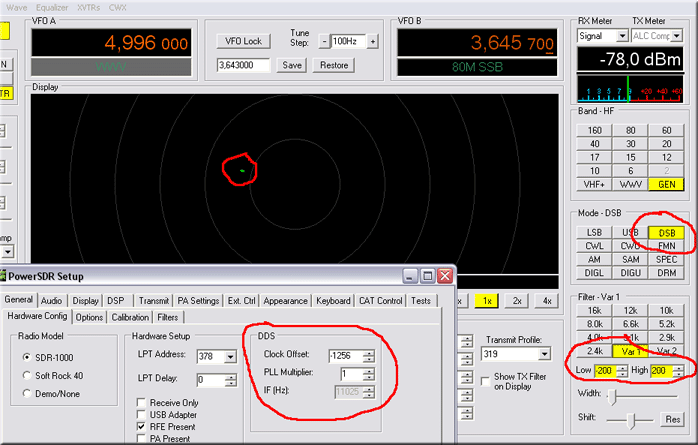698x445 pixels.
Task: Expand the Transmit Profile dropdown
Action: point(543,353)
